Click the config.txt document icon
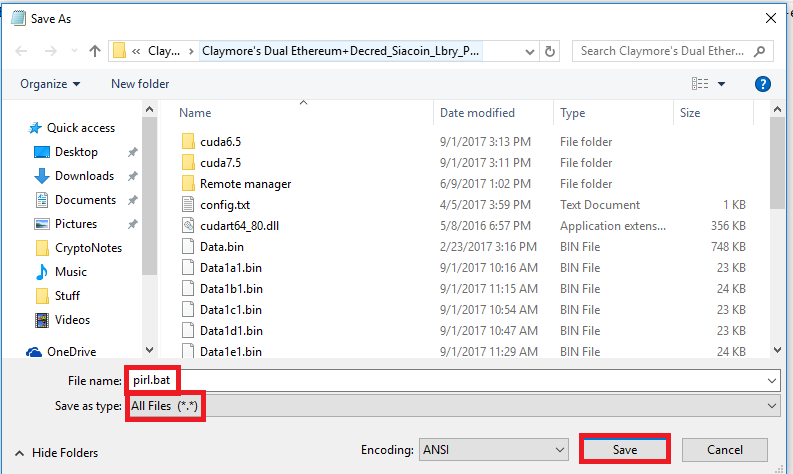Screen dimensions: 793x474 188,204
